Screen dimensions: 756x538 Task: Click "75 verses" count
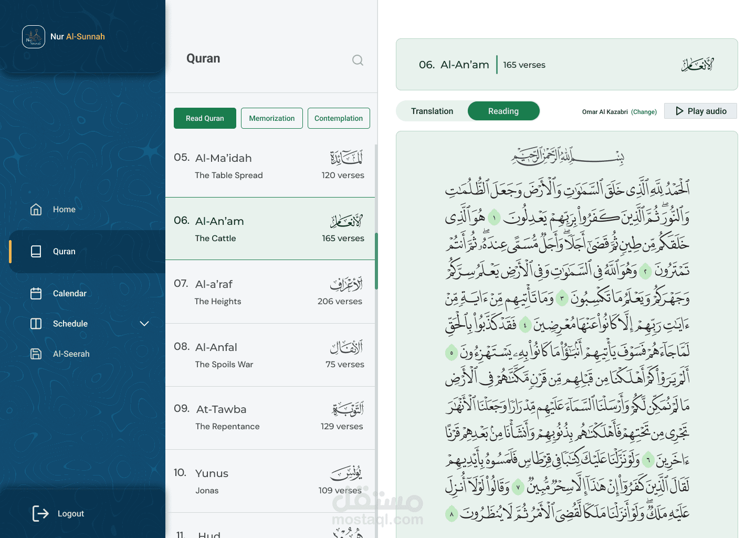345,365
